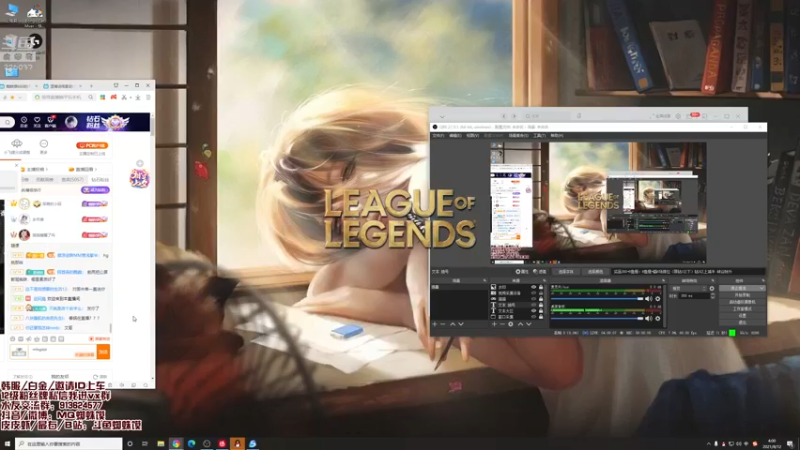
Task: Toggle lock on third OBS source
Action: 541,299
